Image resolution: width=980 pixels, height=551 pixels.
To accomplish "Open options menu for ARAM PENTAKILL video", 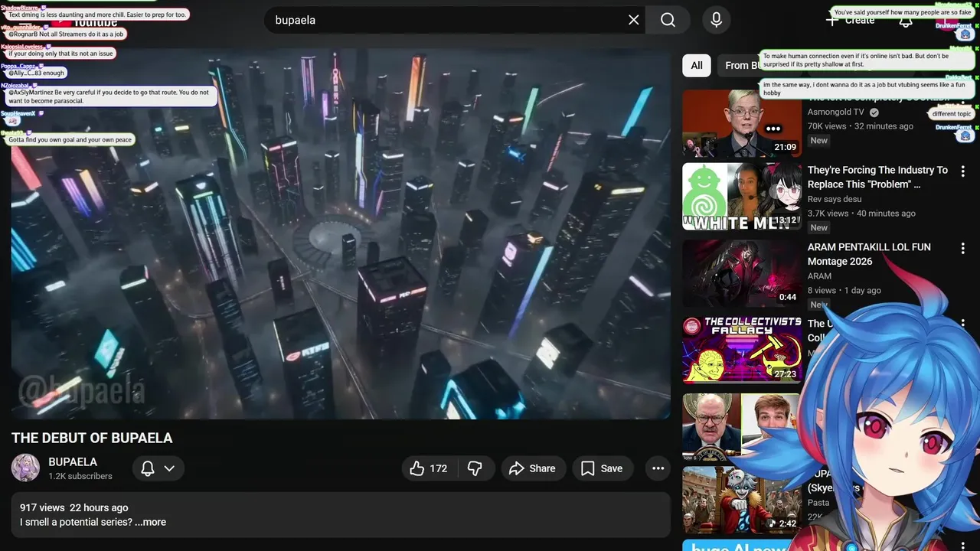I will tap(963, 249).
